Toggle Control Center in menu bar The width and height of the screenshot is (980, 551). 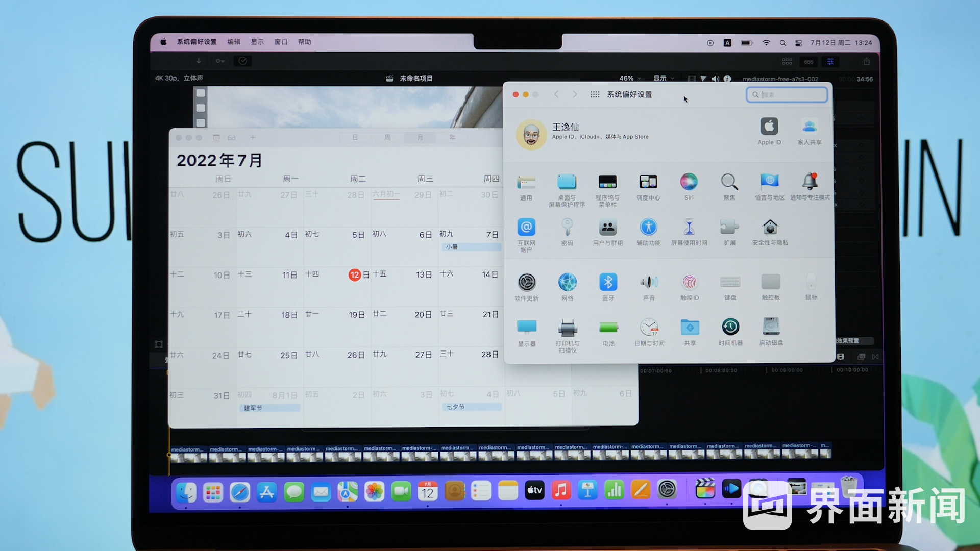799,43
